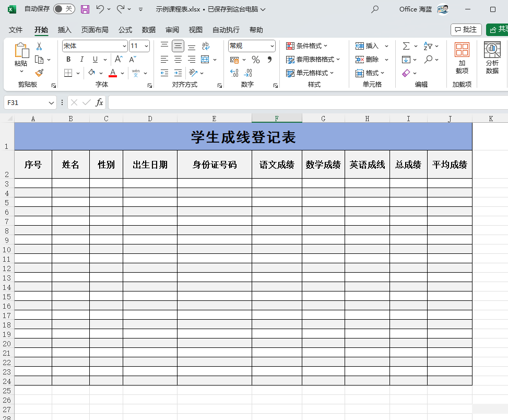The width and height of the screenshot is (508, 420).
Task: Apply comma thousands separator style
Action: (269, 60)
